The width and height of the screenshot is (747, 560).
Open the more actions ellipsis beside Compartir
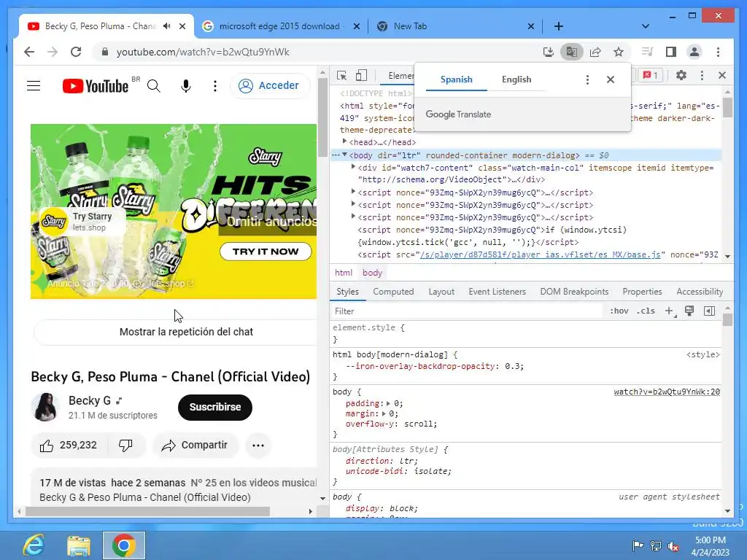click(x=258, y=446)
